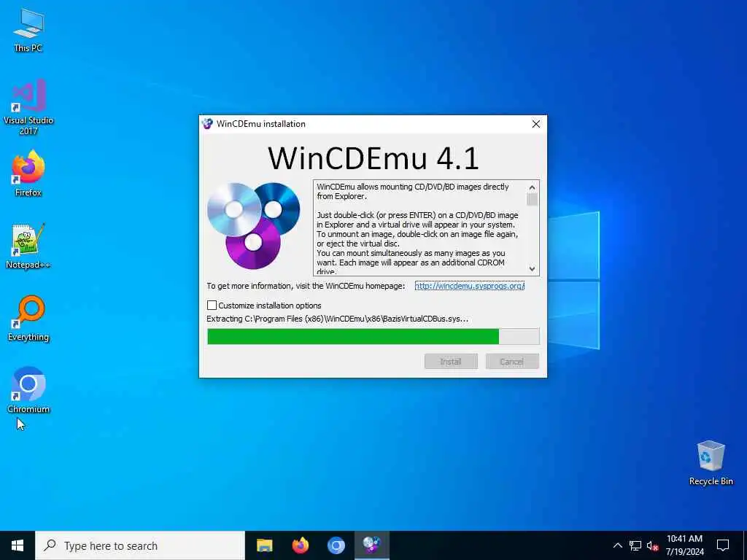
Task: Open the wincdemu.sysprogs.org homepage link
Action: coord(470,286)
